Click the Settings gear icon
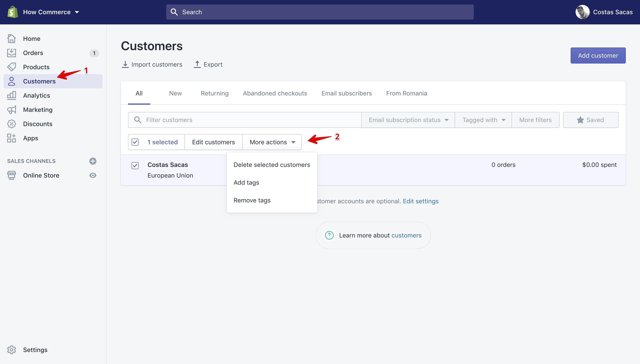 point(12,350)
